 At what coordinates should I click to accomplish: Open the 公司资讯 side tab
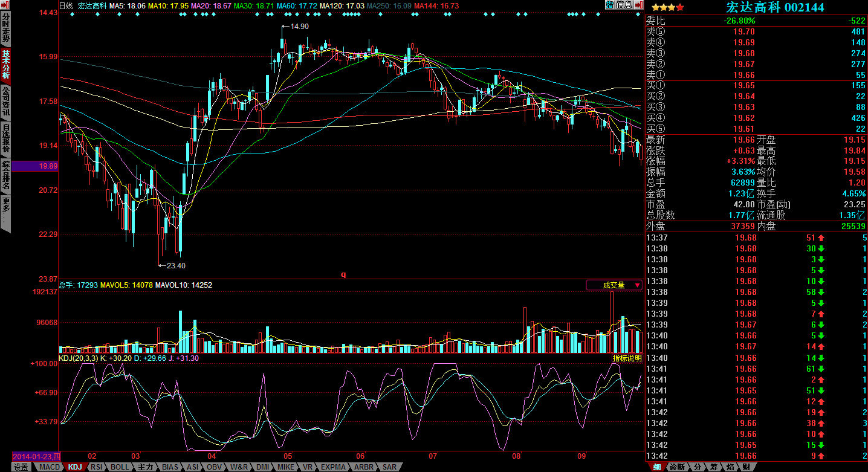click(x=5, y=102)
